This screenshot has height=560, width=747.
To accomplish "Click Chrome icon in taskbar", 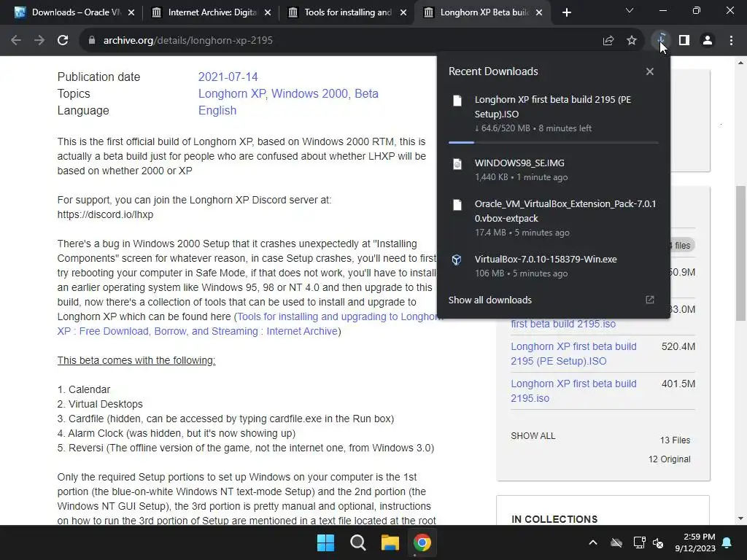I will [422, 542].
